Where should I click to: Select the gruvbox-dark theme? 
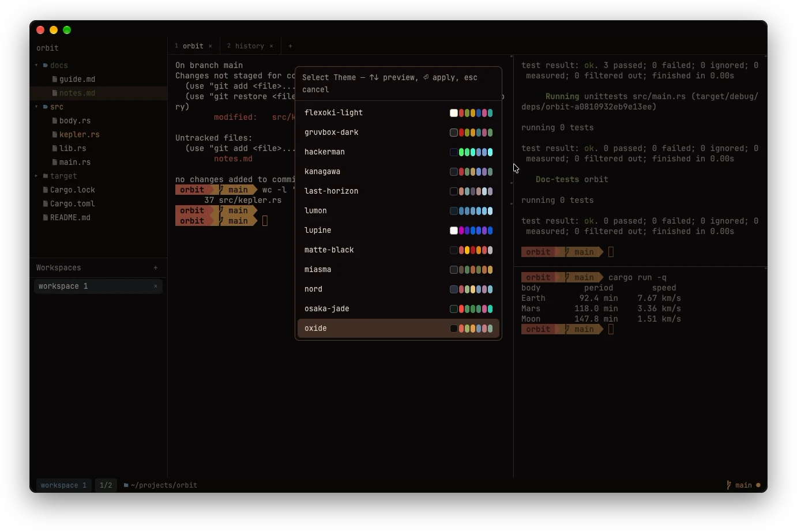tap(398, 133)
